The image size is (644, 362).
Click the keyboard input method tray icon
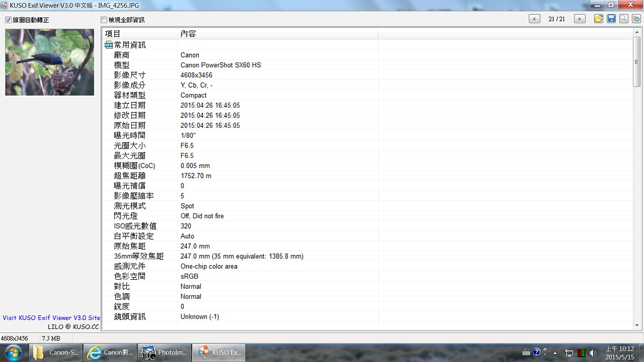pyautogui.click(x=526, y=352)
